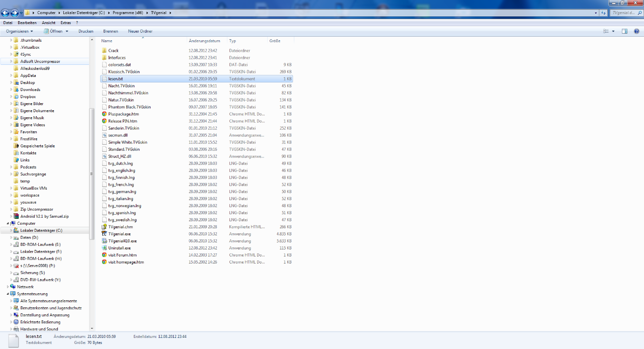644x349 pixels.
Task: Click the refresh icon beside the address bar
Action: (603, 13)
